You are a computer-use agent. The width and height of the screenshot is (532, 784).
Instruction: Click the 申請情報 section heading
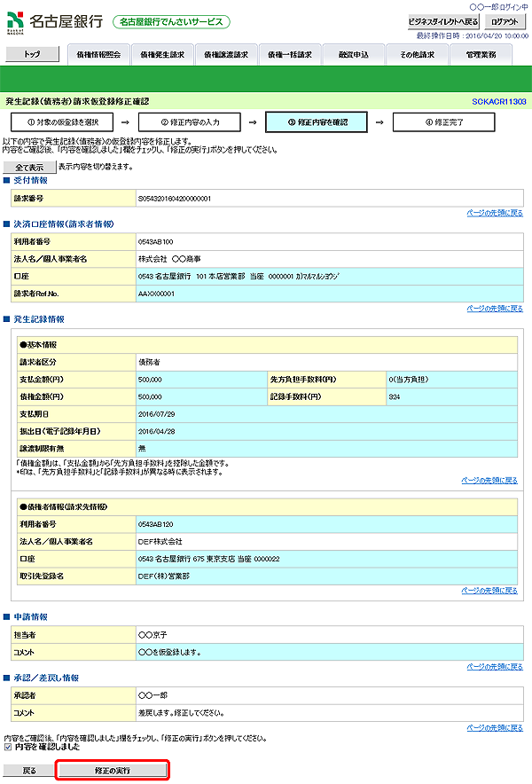(30, 617)
